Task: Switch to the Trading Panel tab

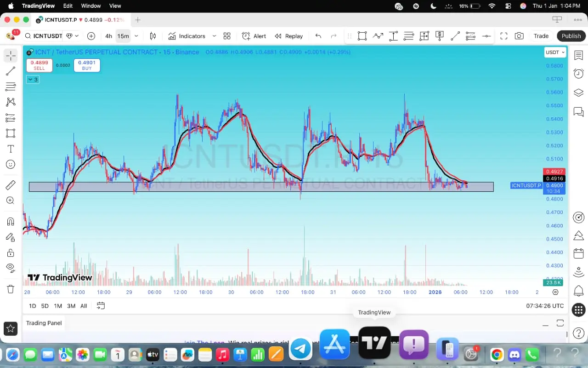Action: (x=44, y=323)
